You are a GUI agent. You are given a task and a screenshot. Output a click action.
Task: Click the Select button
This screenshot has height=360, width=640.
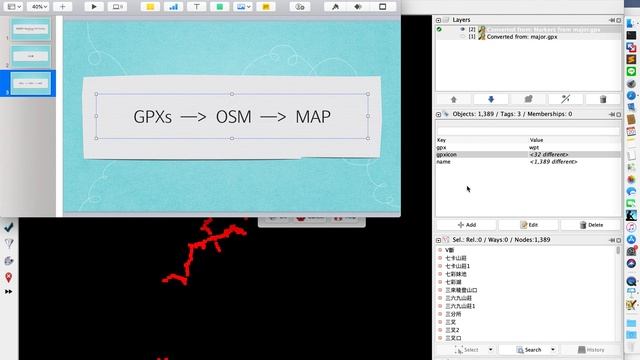click(x=466, y=350)
